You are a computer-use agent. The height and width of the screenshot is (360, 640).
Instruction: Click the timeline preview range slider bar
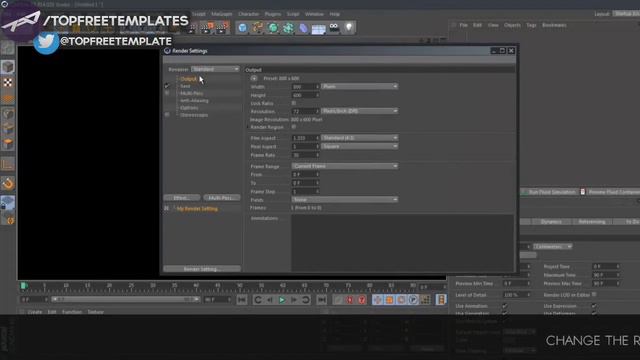coord(125,299)
